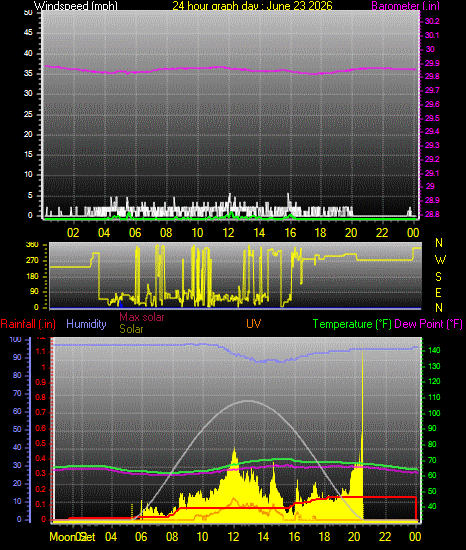466x550 pixels.
Task: Click the S compass label on direction chart
Action: tap(438, 277)
